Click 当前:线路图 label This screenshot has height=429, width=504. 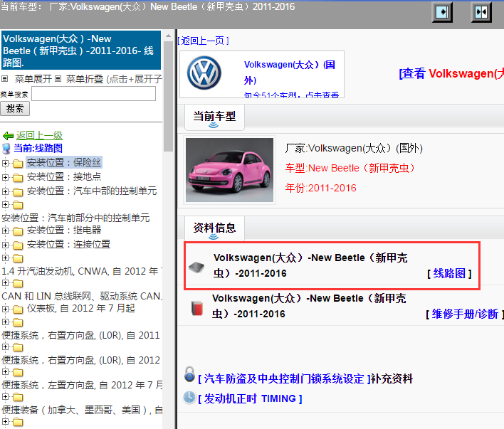[x=38, y=149]
